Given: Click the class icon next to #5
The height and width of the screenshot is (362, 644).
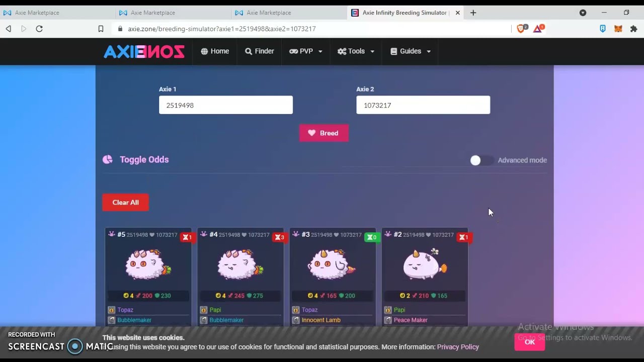Looking at the screenshot, I should click(112, 234).
